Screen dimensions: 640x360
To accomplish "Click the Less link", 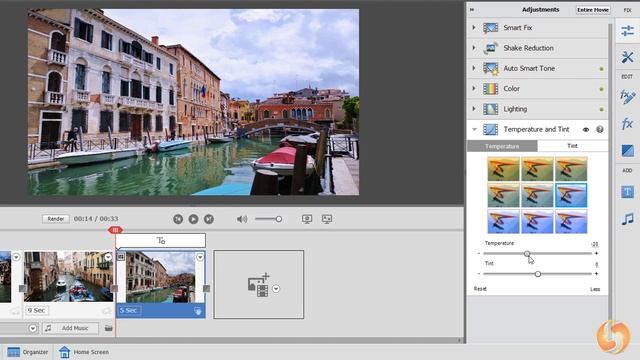I will click(595, 289).
